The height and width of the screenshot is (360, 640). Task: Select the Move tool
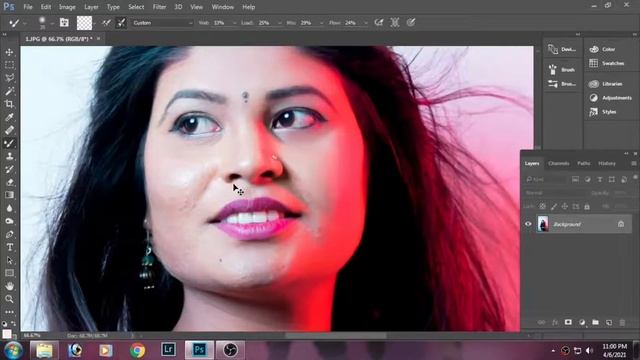point(9,52)
